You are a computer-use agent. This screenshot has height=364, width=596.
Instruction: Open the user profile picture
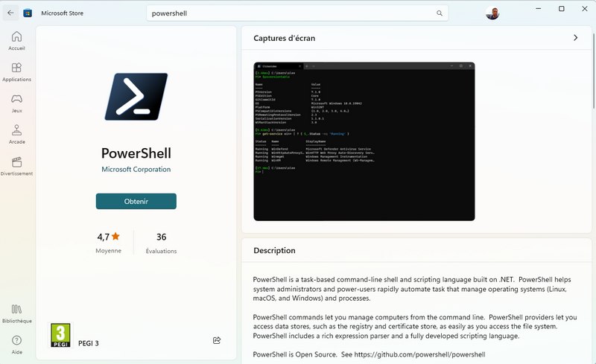click(x=492, y=13)
